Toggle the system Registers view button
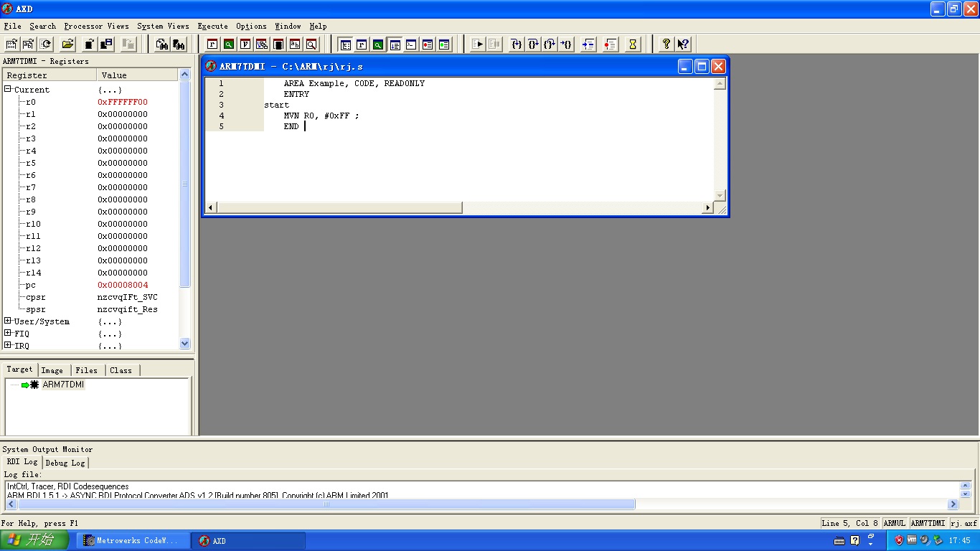 tap(362, 44)
